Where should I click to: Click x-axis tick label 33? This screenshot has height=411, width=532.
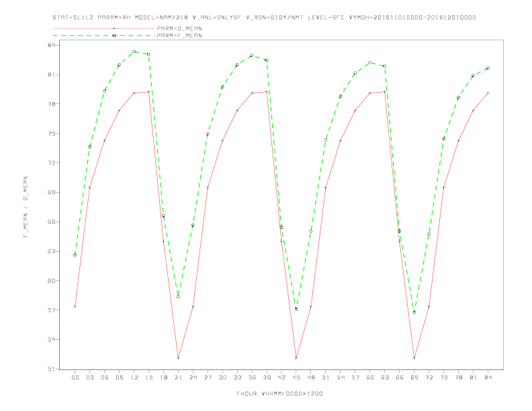click(237, 377)
